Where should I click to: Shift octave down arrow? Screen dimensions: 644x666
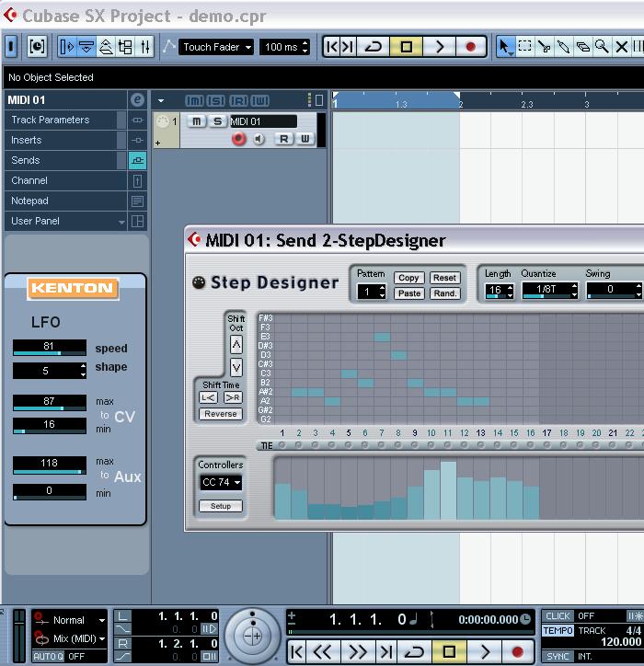[x=236, y=367]
